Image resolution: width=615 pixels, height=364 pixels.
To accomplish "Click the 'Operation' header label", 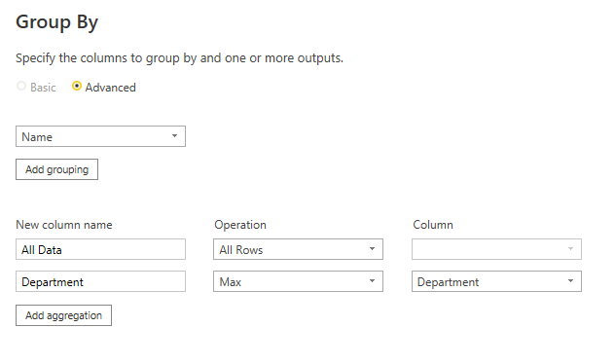I will [240, 225].
